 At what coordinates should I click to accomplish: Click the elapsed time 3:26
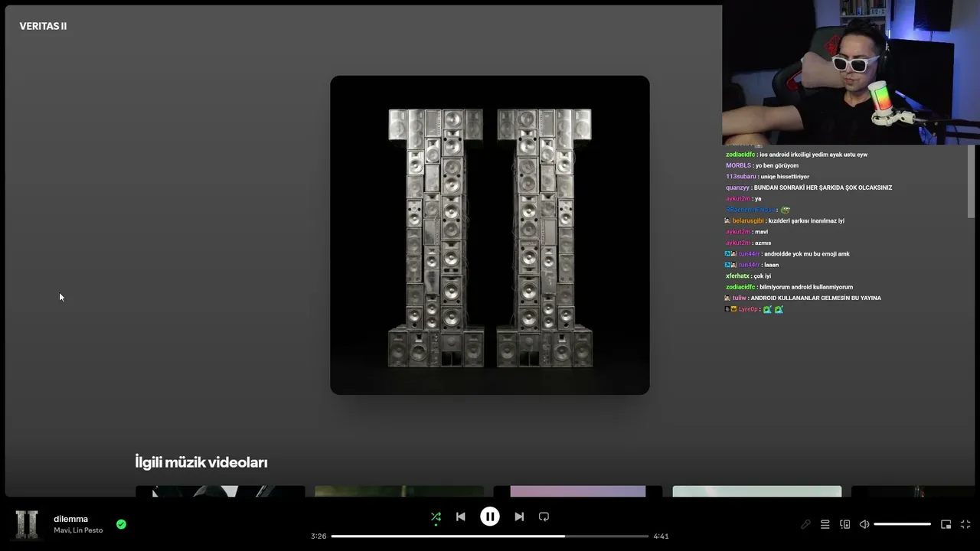[x=318, y=536]
